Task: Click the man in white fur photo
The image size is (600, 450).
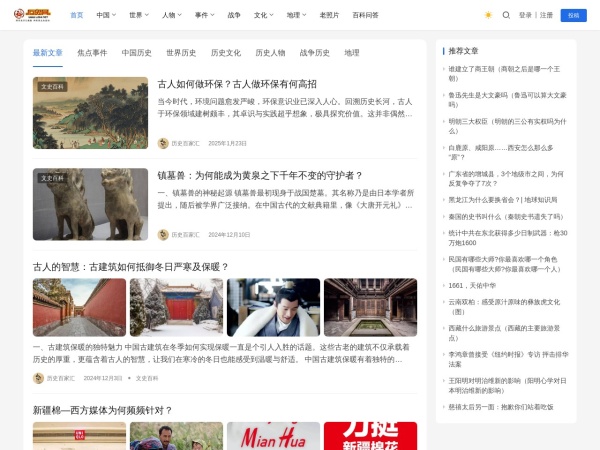Action: coord(273,307)
